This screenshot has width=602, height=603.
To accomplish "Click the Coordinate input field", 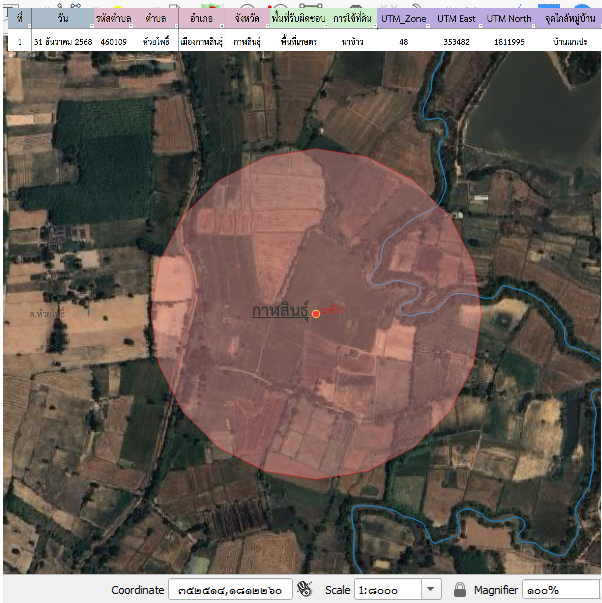I will point(229,589).
